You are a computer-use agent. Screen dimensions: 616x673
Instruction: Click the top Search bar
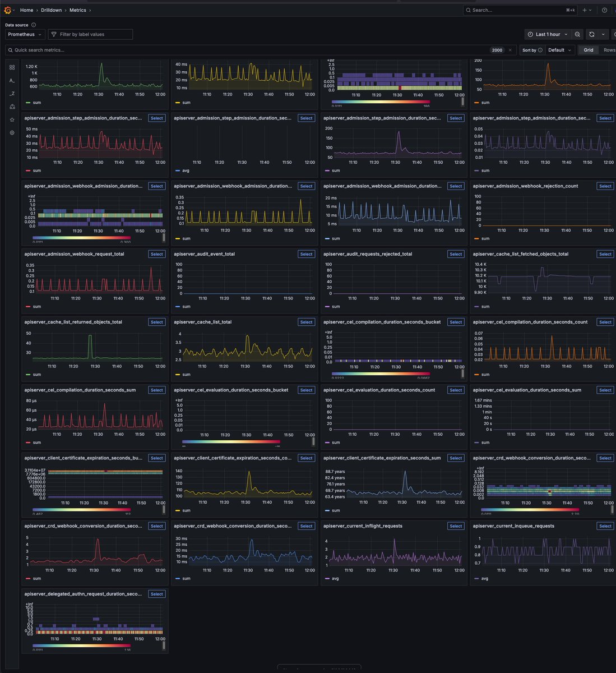pos(521,10)
